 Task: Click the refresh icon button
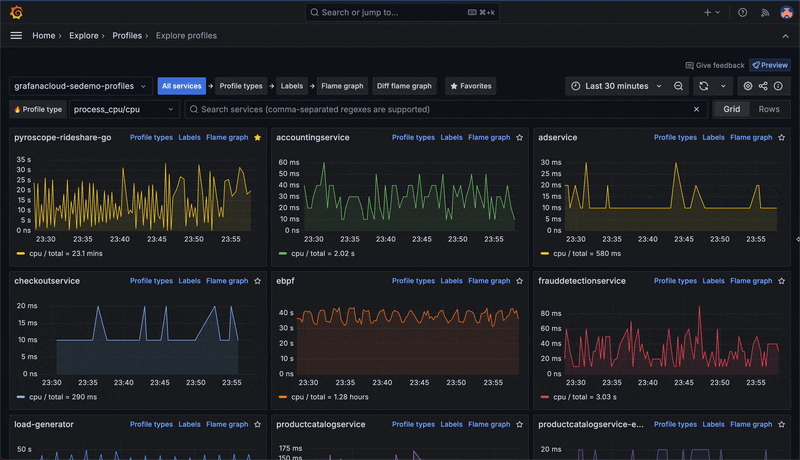pos(704,86)
